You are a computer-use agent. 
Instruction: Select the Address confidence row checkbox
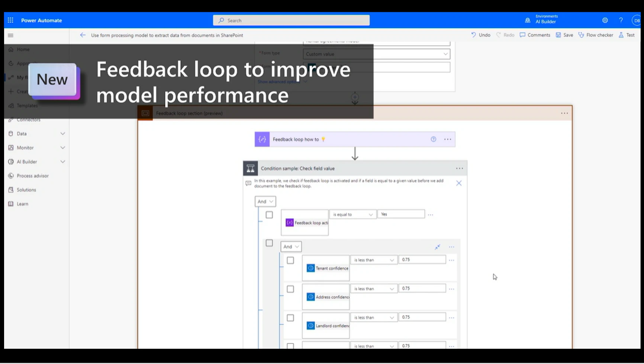[290, 289]
